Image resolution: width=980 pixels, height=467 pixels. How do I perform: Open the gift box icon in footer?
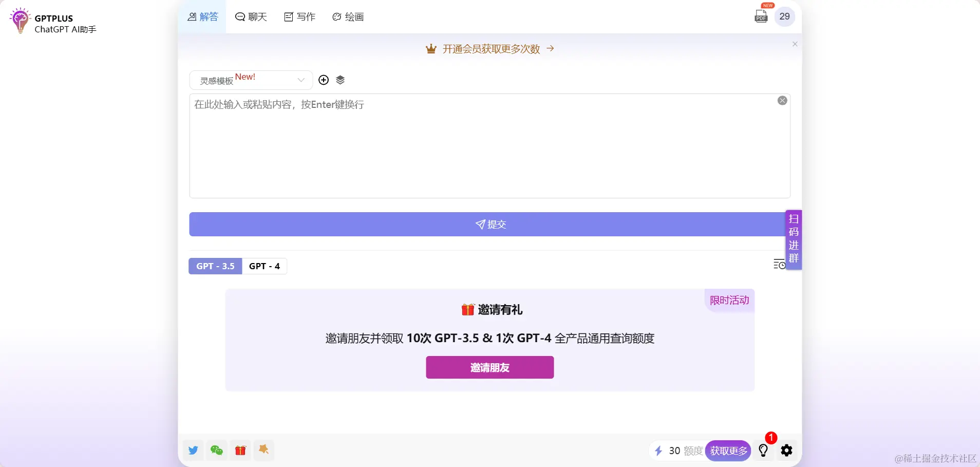(x=240, y=451)
